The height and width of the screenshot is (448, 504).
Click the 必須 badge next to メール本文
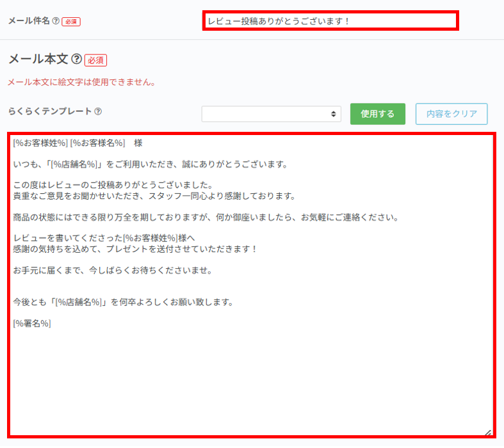click(95, 60)
